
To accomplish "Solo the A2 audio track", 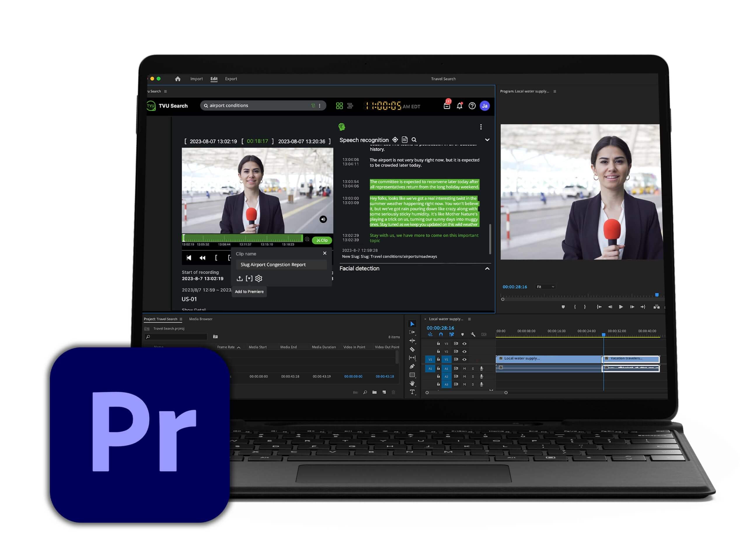I will pyautogui.click(x=473, y=376).
